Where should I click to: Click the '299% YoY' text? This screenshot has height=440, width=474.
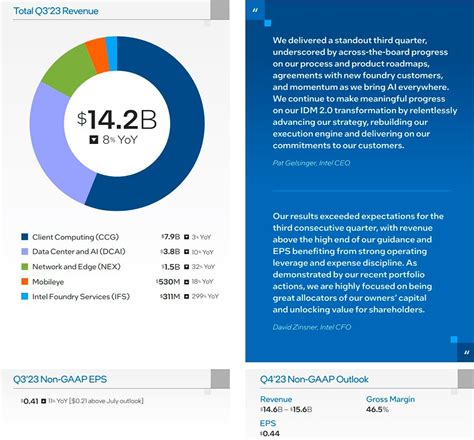click(x=205, y=296)
